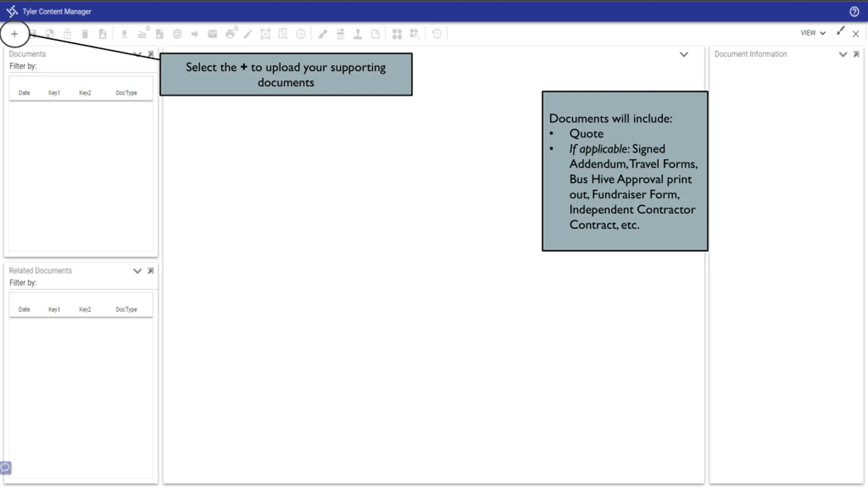The width and height of the screenshot is (868, 488).
Task: Open the VIEW dropdown menu
Action: tap(813, 33)
